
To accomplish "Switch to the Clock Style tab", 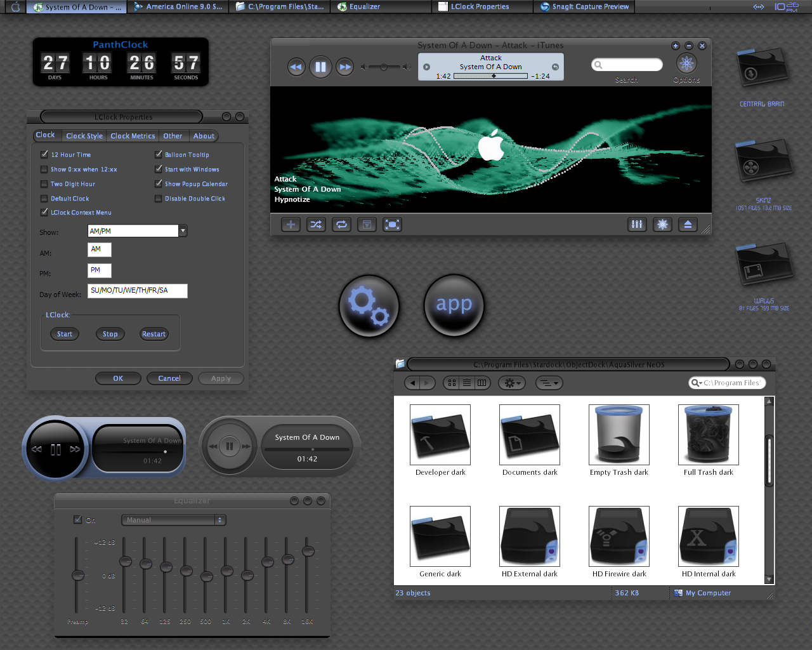I will [84, 136].
